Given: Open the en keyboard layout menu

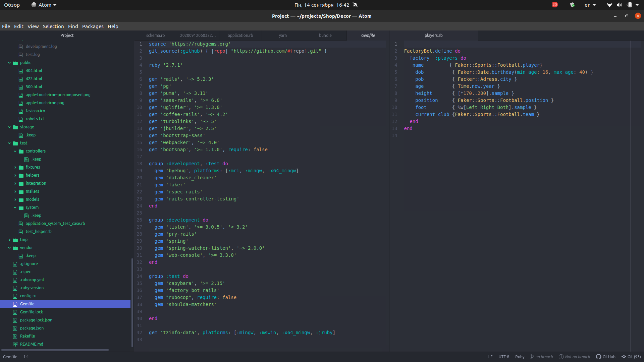Looking at the screenshot, I should pos(590,5).
